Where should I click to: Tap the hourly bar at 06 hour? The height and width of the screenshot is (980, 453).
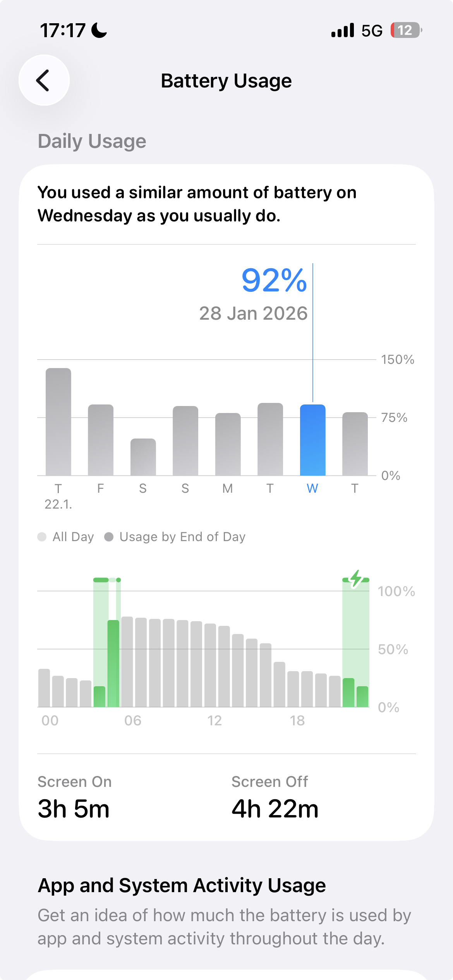click(127, 662)
